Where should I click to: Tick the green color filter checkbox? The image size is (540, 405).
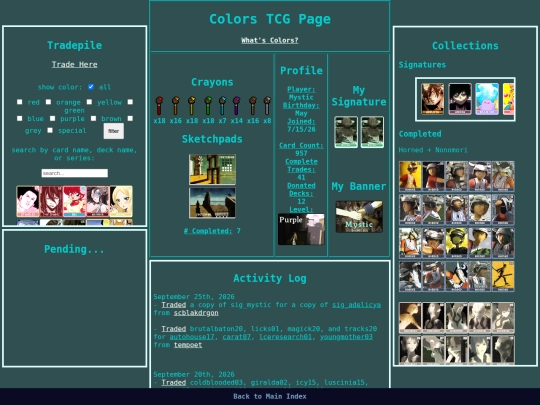[130, 102]
